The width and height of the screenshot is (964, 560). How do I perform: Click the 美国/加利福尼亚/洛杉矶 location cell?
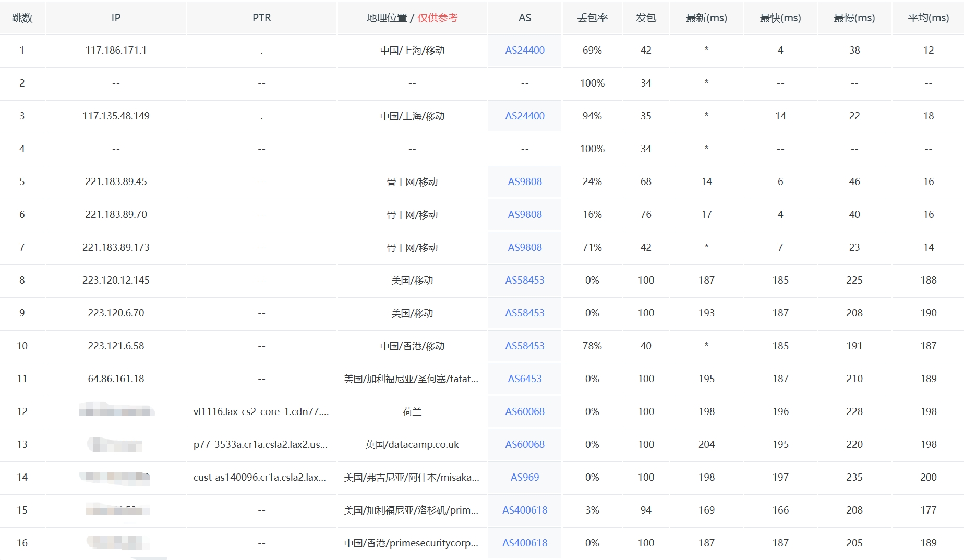[411, 510]
